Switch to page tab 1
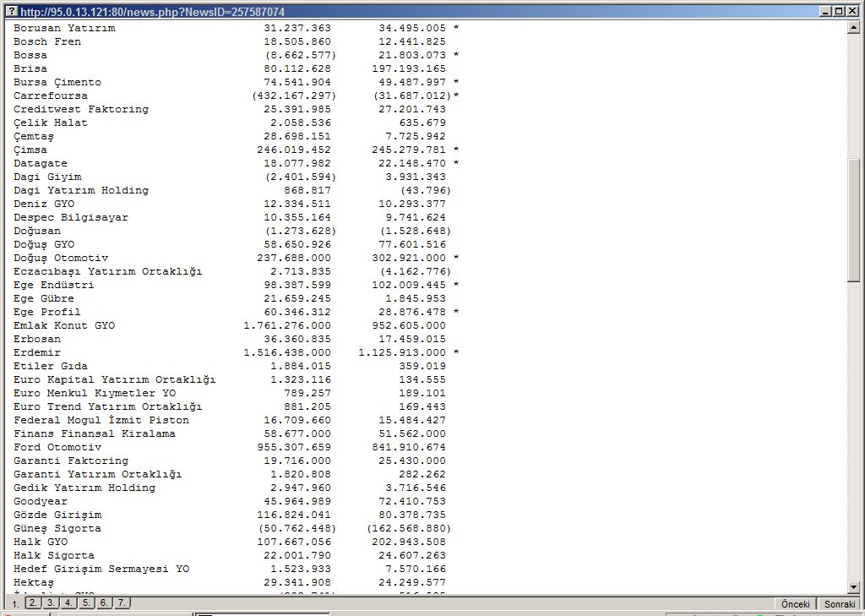The image size is (865, 616). pyautogui.click(x=15, y=603)
